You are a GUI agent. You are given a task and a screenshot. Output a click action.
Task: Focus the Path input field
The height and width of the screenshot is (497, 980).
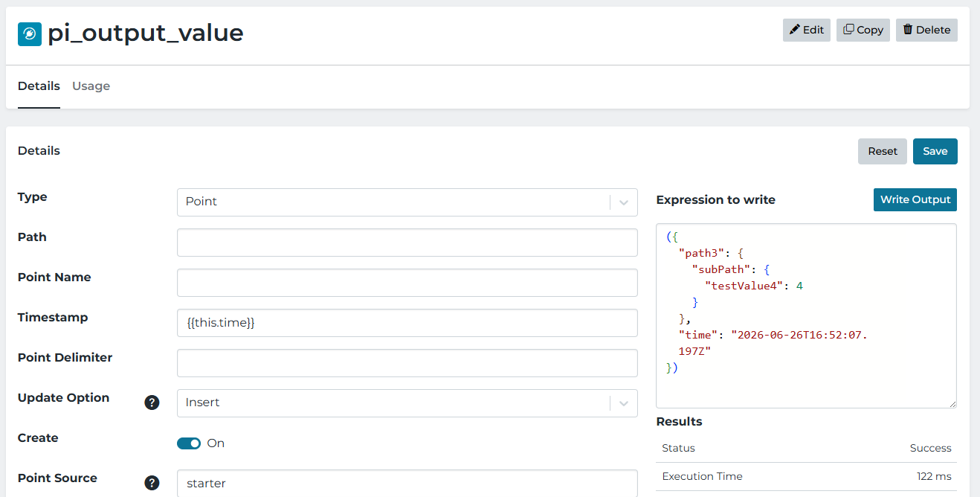tap(407, 243)
